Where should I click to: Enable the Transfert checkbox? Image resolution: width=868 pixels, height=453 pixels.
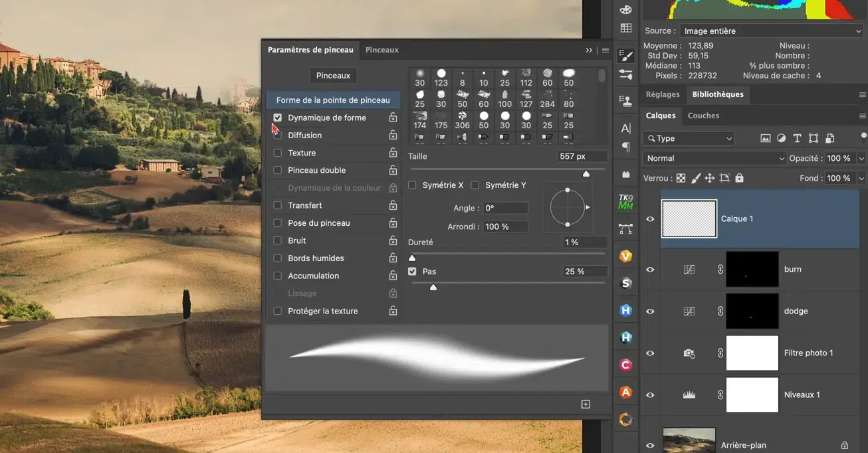coord(278,205)
